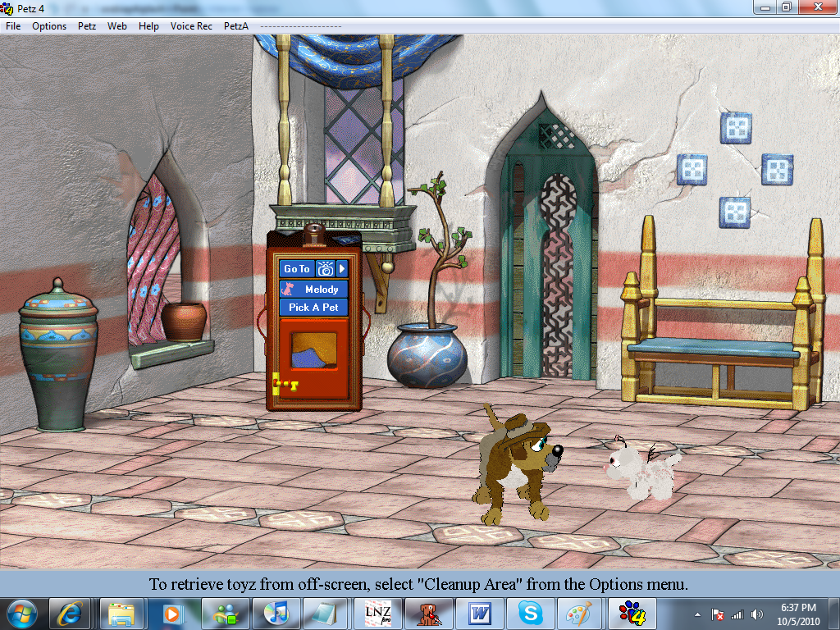Open Windows Live Messenger from the taskbar
The image size is (840, 630).
[x=226, y=614]
